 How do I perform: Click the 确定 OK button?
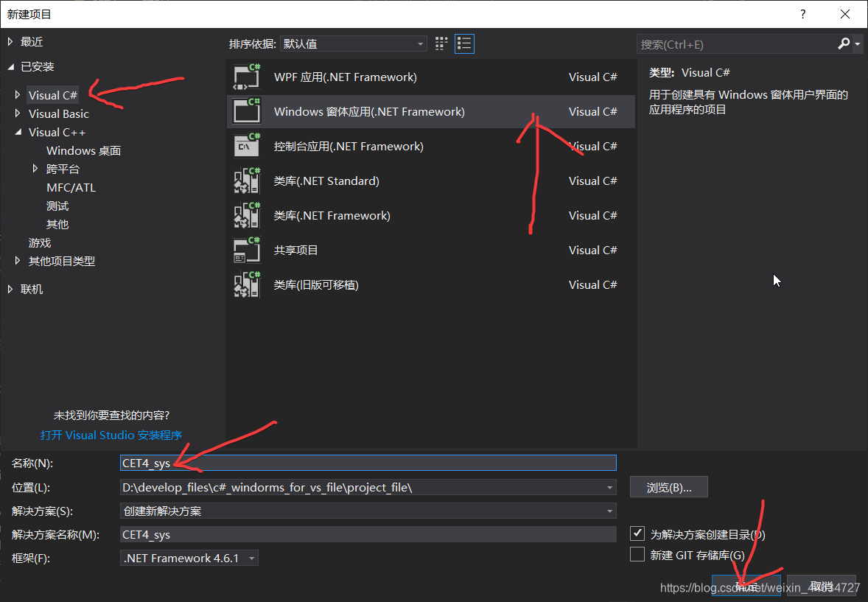pos(746,585)
